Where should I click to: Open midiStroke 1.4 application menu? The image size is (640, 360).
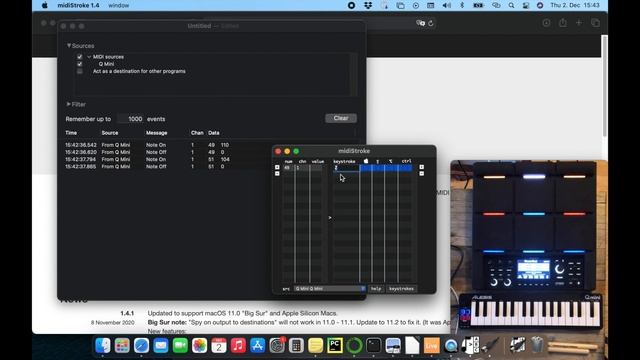pos(78,5)
